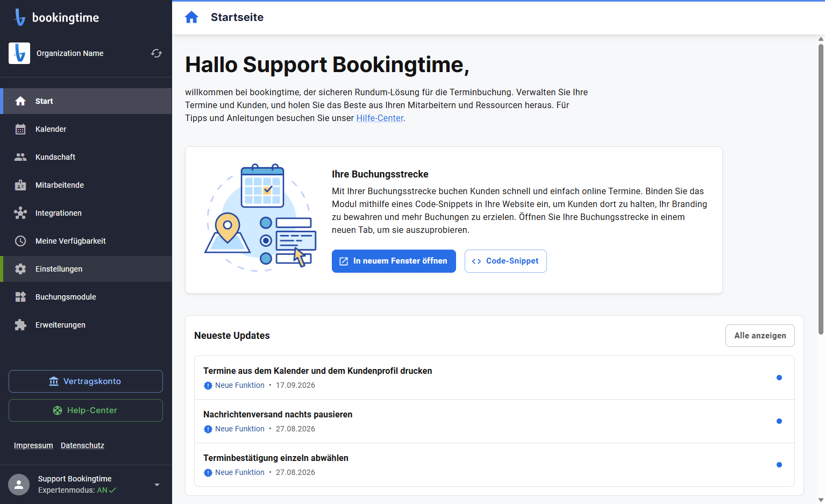Click the calendar icon beside Kalender
The height and width of the screenshot is (504, 825).
[20, 129]
